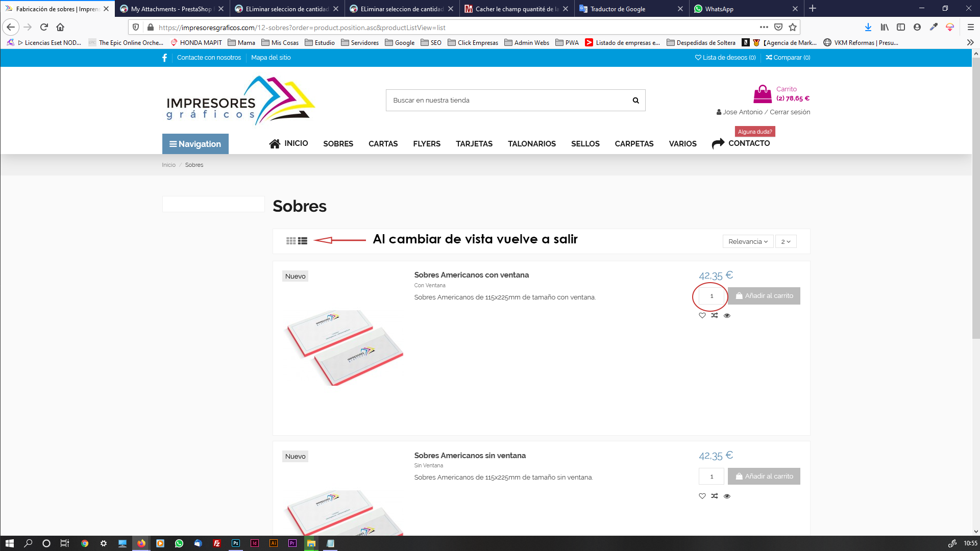Click compare icon on first product
The height and width of the screenshot is (551, 980).
(715, 315)
